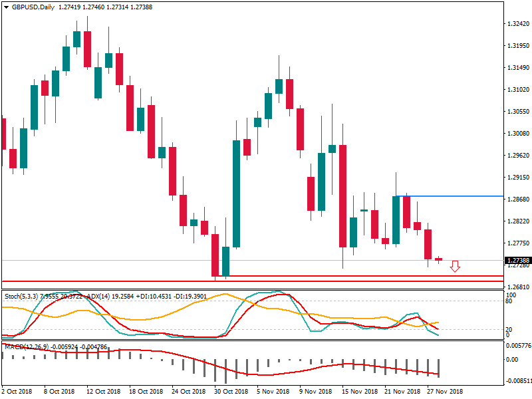
Task: Click the 1.32420 price axis label
Action: point(518,24)
